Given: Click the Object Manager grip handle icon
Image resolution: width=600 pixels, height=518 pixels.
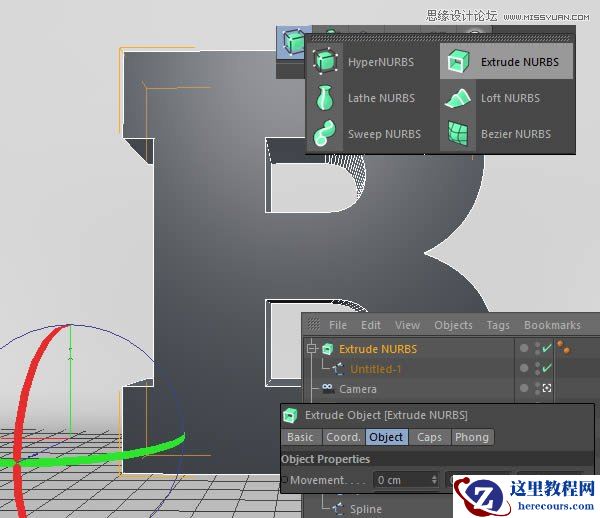Looking at the screenshot, I should point(313,325).
